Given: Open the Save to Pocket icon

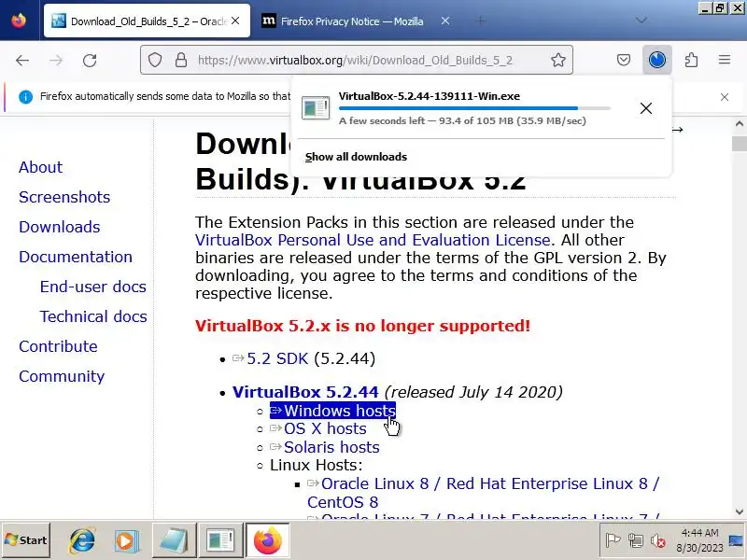Looking at the screenshot, I should point(624,60).
